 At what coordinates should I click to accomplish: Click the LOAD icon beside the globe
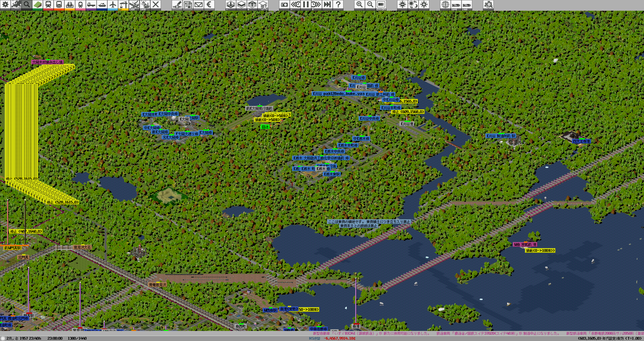coord(467,5)
